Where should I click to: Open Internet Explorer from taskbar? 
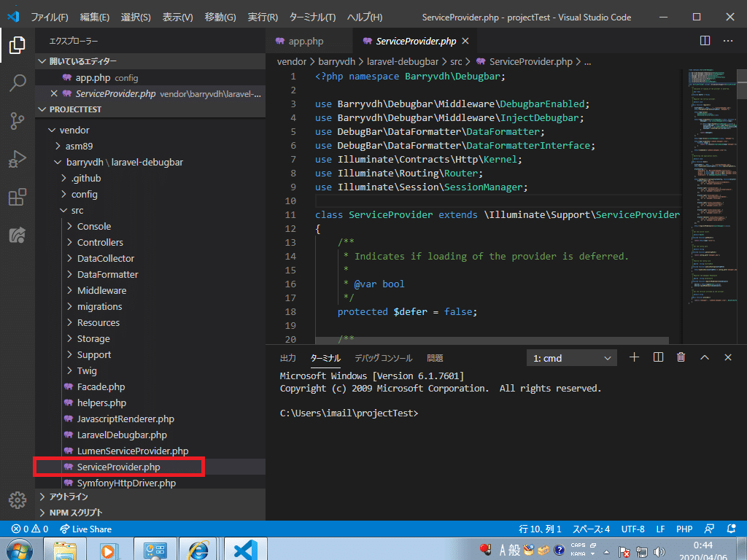tap(198, 550)
